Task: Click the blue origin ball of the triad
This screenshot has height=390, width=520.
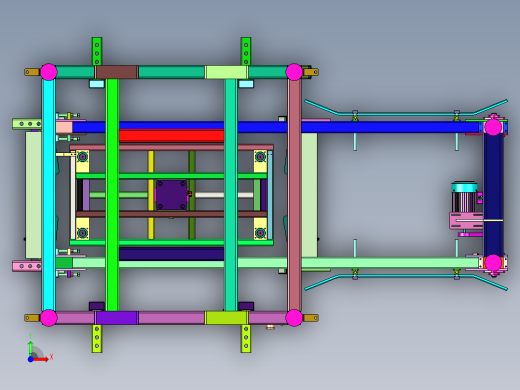Action: (30, 359)
